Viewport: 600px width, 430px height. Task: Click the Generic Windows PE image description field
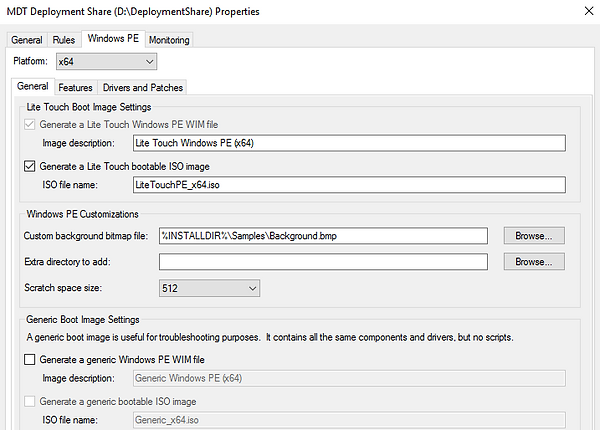[349, 378]
